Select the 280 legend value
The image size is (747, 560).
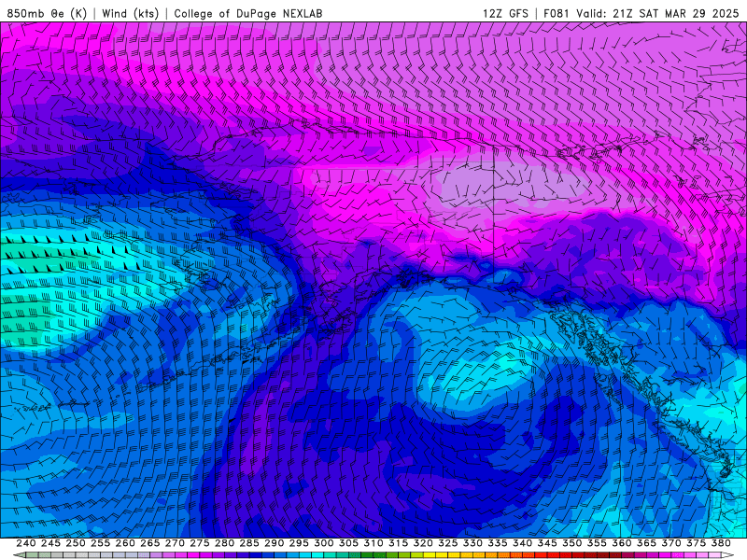click(224, 543)
